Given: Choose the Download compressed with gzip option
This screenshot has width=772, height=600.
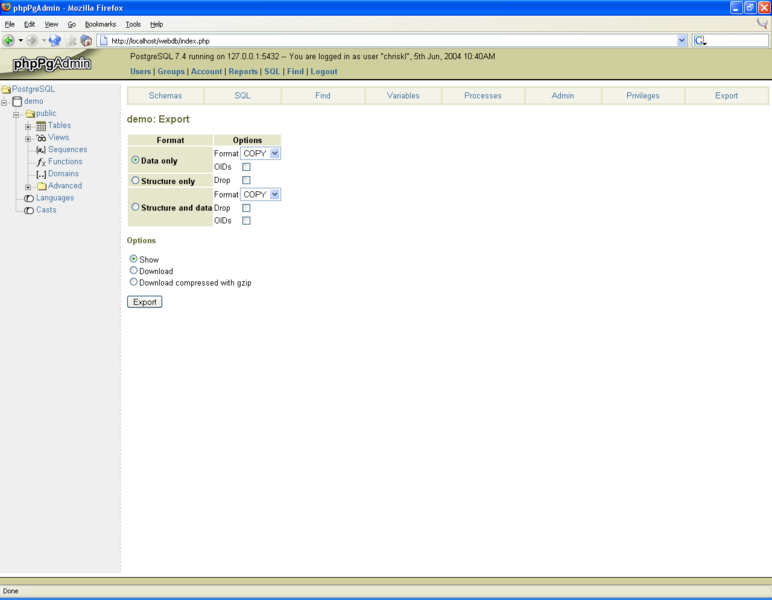Looking at the screenshot, I should click(134, 282).
